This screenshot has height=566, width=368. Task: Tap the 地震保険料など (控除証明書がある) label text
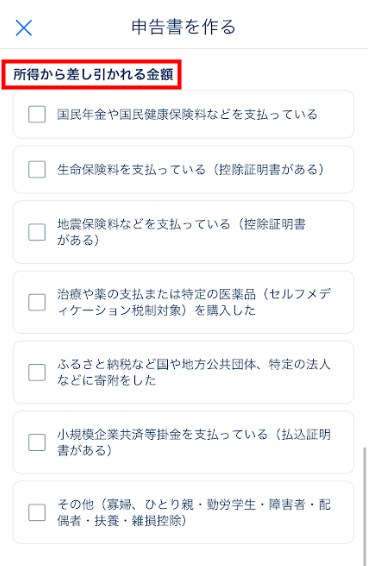click(x=181, y=232)
